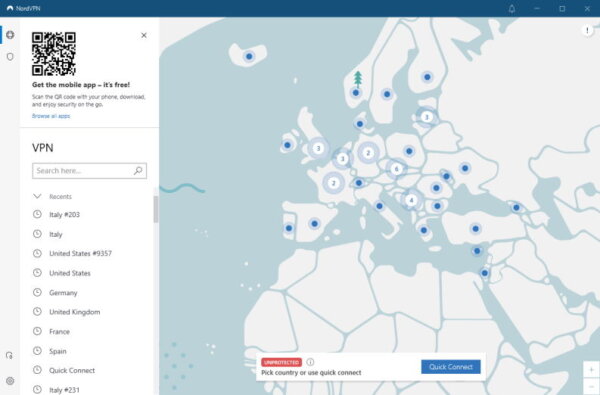Select the Georgia server pin on map
This screenshot has width=600, height=395.
516,207
